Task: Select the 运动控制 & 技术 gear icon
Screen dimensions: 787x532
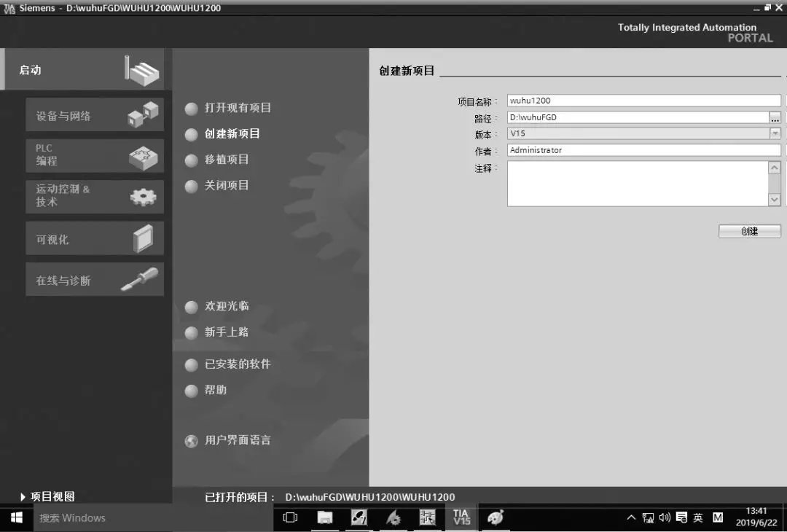Action: 143,196
